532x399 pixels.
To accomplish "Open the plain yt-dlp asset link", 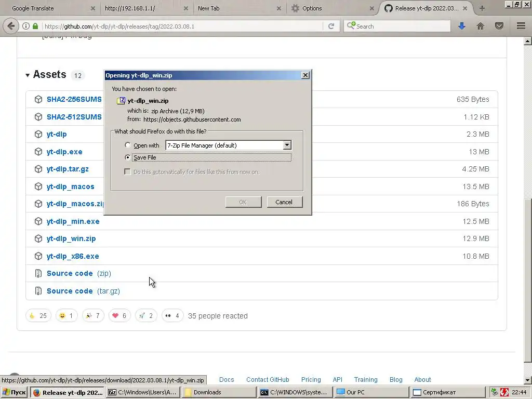I will pyautogui.click(x=57, y=135).
